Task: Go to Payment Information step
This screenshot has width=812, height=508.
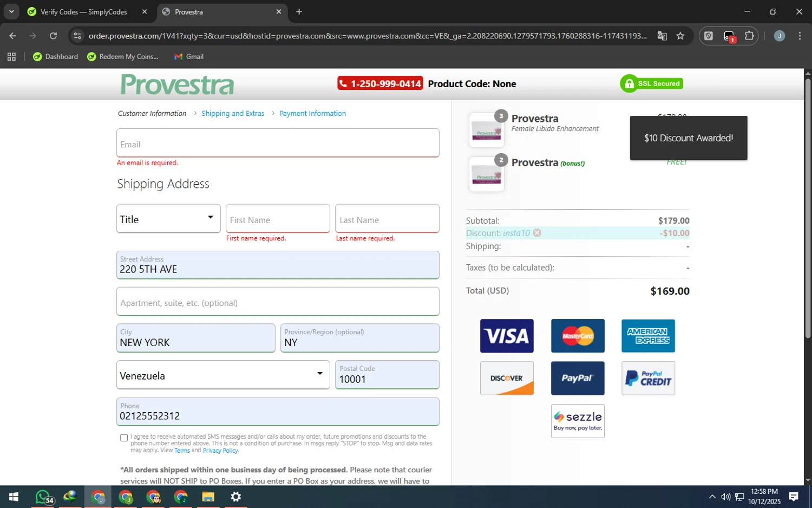Action: point(312,113)
